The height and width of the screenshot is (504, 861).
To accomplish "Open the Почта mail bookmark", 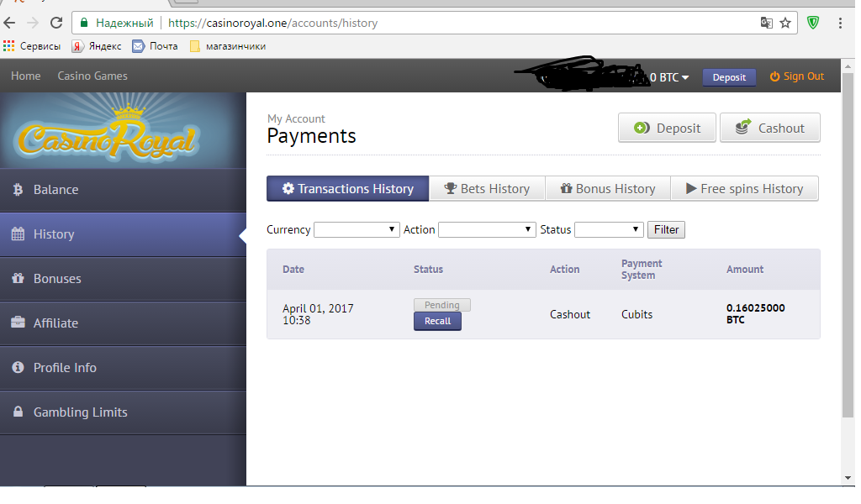I will (156, 46).
